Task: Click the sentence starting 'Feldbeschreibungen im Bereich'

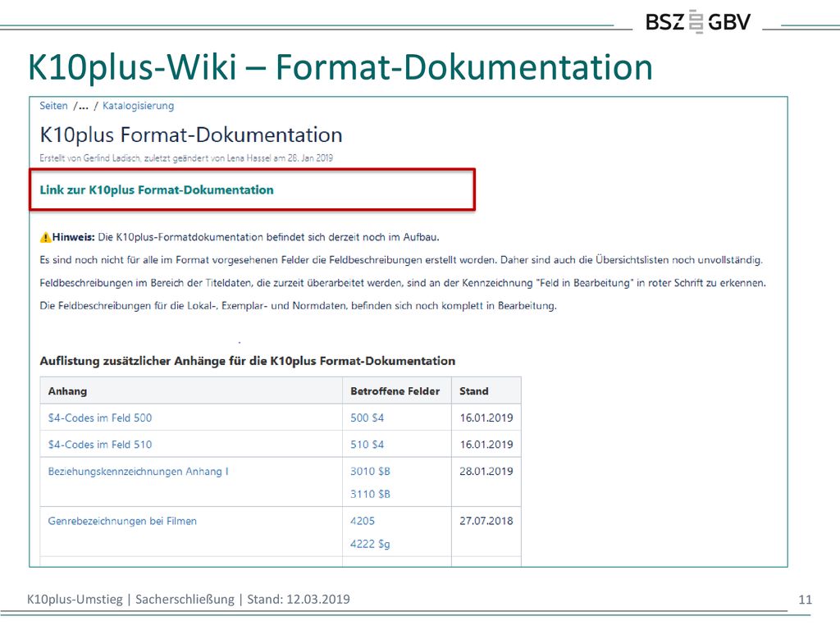Action: click(403, 283)
